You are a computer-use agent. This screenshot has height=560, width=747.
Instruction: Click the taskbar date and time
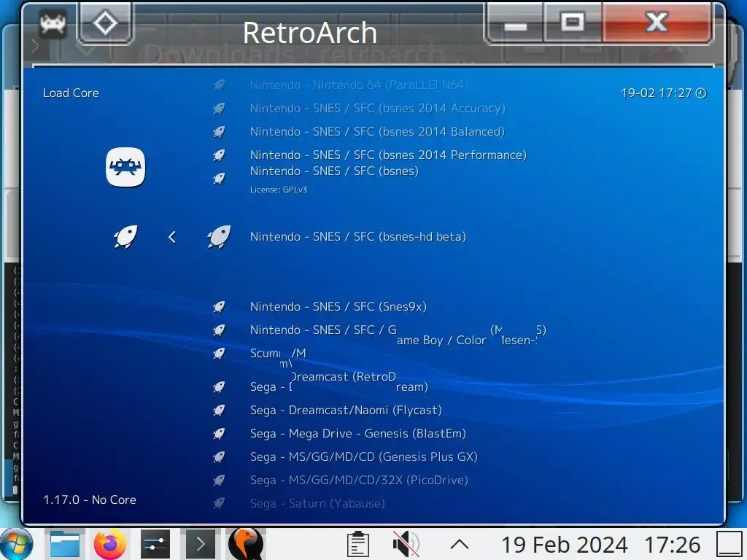point(601,545)
